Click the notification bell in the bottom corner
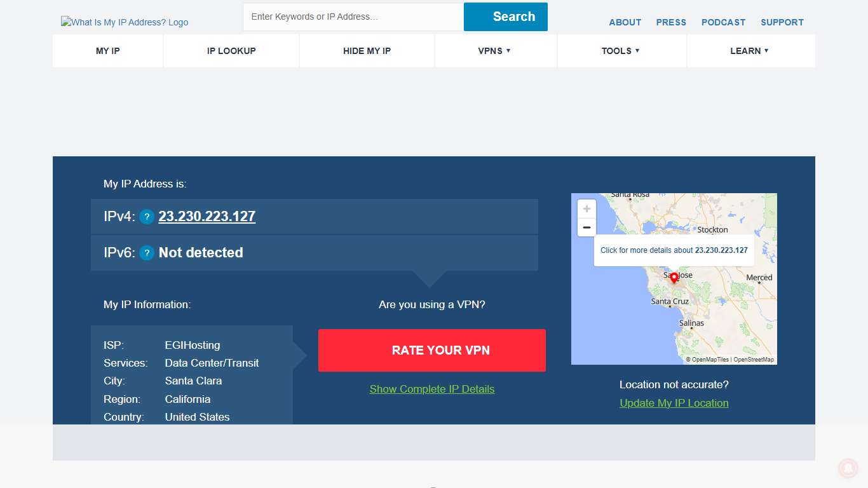This screenshot has height=488, width=868. pos(848,468)
